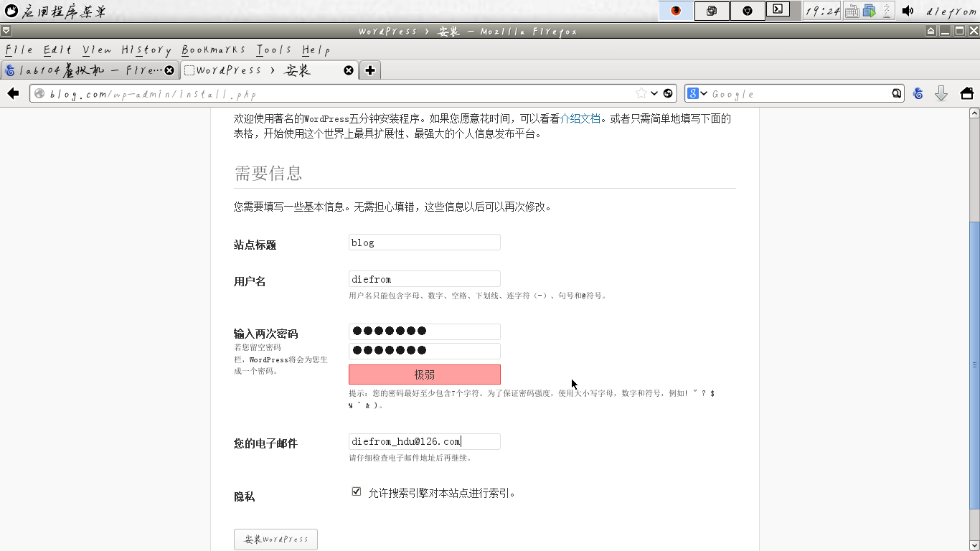Switch to Firefox in the taskbar

[x=676, y=11]
